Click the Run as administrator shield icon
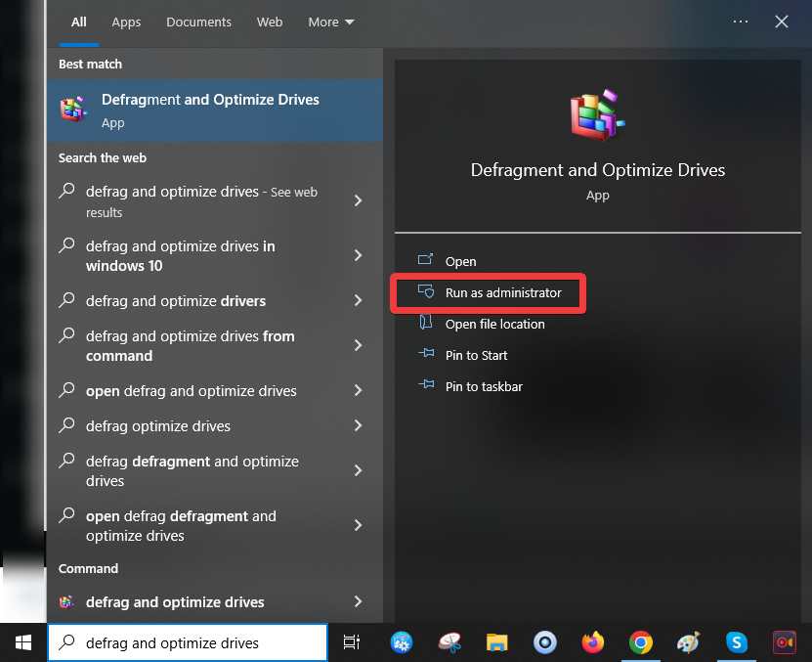Image resolution: width=812 pixels, height=662 pixels. coord(426,290)
